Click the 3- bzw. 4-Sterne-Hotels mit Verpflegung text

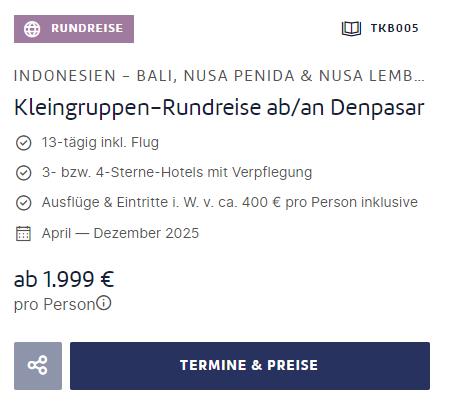pos(177,172)
